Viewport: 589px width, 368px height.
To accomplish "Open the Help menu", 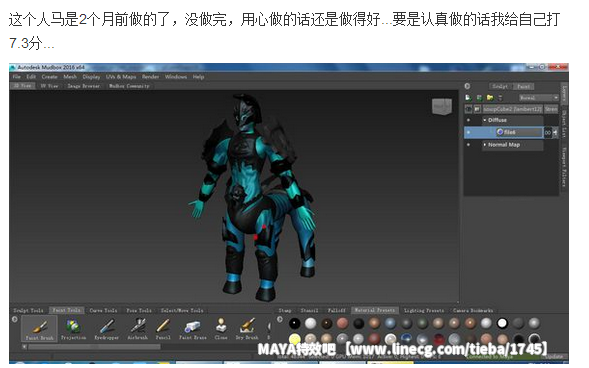I will 198,77.
